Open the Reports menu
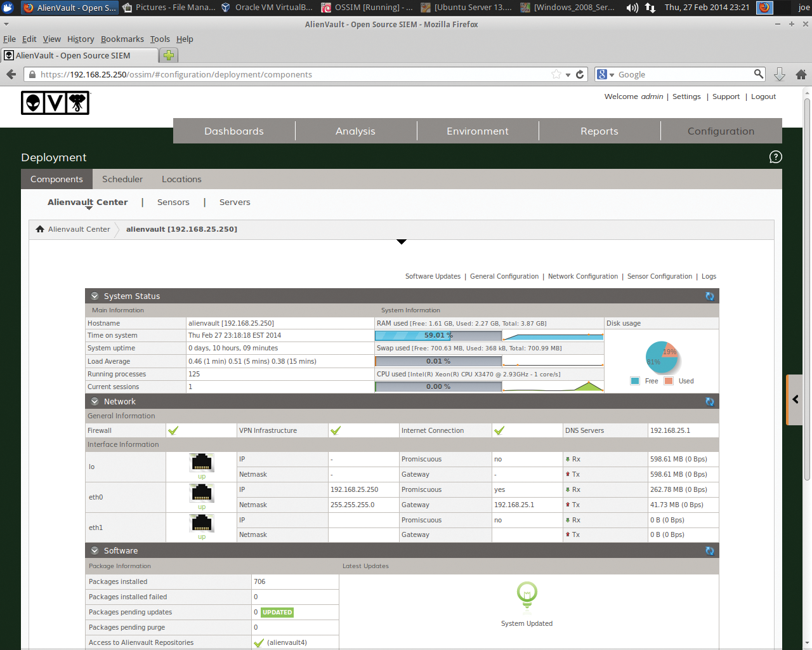Image resolution: width=812 pixels, height=650 pixels. (x=599, y=131)
